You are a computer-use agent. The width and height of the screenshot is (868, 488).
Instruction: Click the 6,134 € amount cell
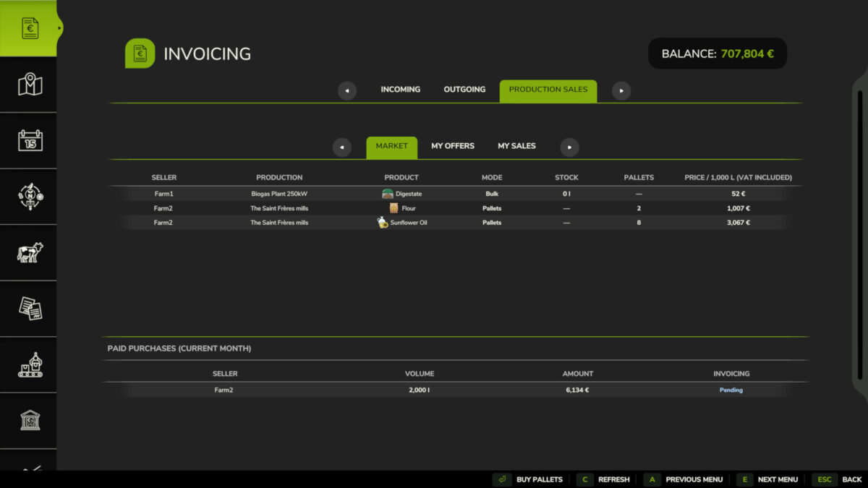click(x=577, y=390)
